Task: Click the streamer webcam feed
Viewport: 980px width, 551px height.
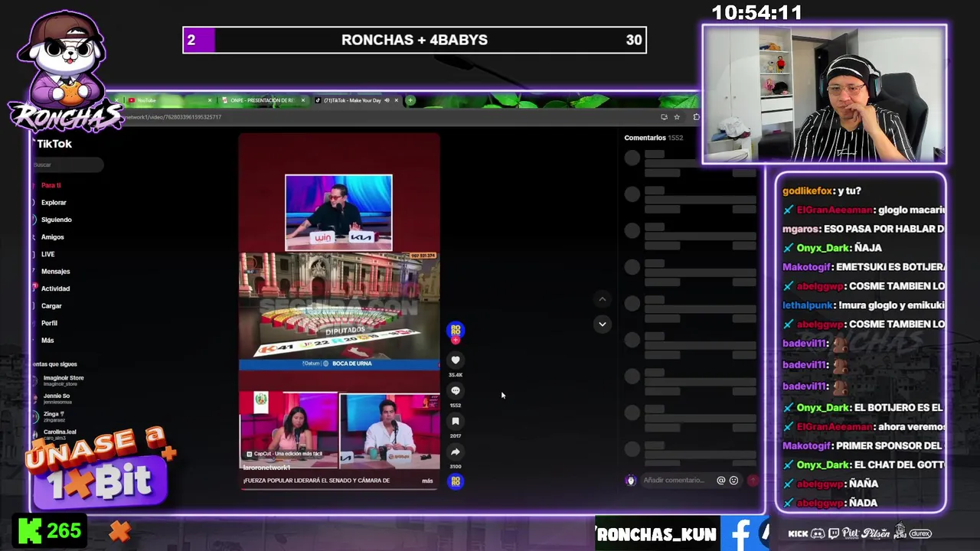Action: tap(824, 94)
